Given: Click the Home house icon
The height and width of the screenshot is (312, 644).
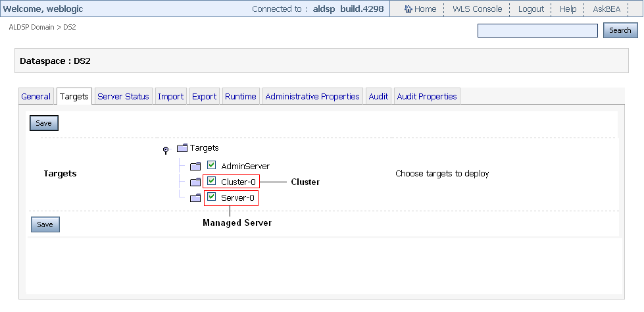Looking at the screenshot, I should click(x=409, y=9).
